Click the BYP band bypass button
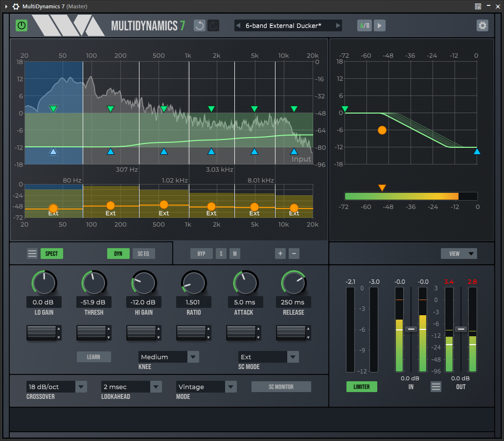The width and height of the screenshot is (504, 441). [201, 254]
